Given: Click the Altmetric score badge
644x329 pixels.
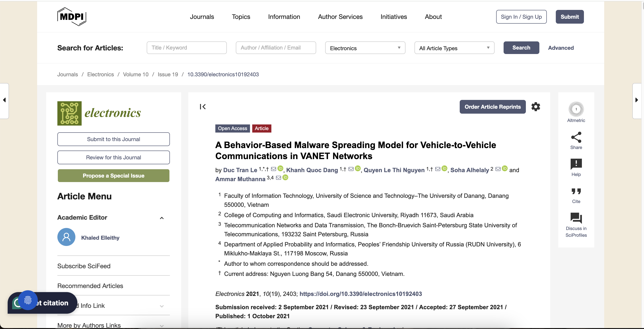Looking at the screenshot, I should pos(576,109).
